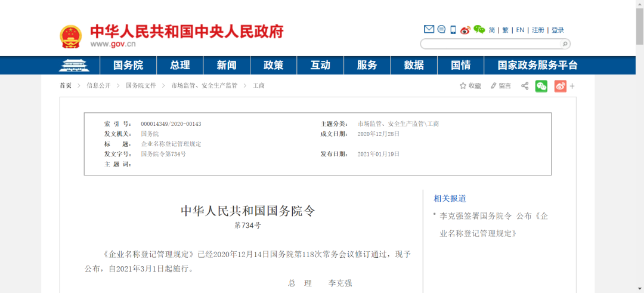
Task: Click the share icon in breadcrumb bar
Action: pos(525,86)
